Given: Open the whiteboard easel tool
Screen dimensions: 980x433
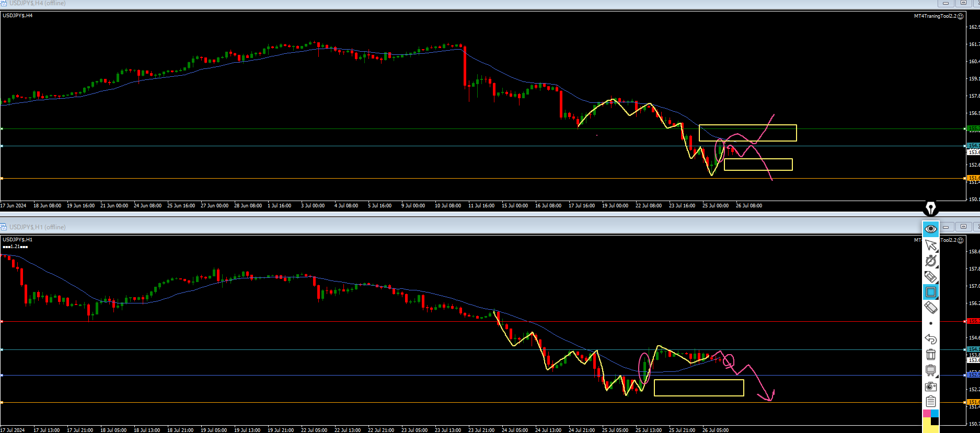Looking at the screenshot, I should pos(930,370).
